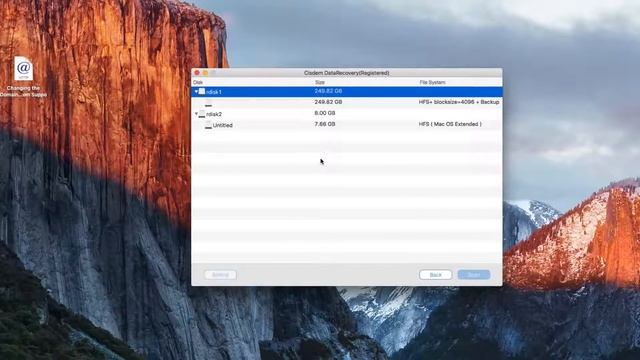Click the rdisk2 drive icon
The width and height of the screenshot is (640, 360).
(x=202, y=114)
